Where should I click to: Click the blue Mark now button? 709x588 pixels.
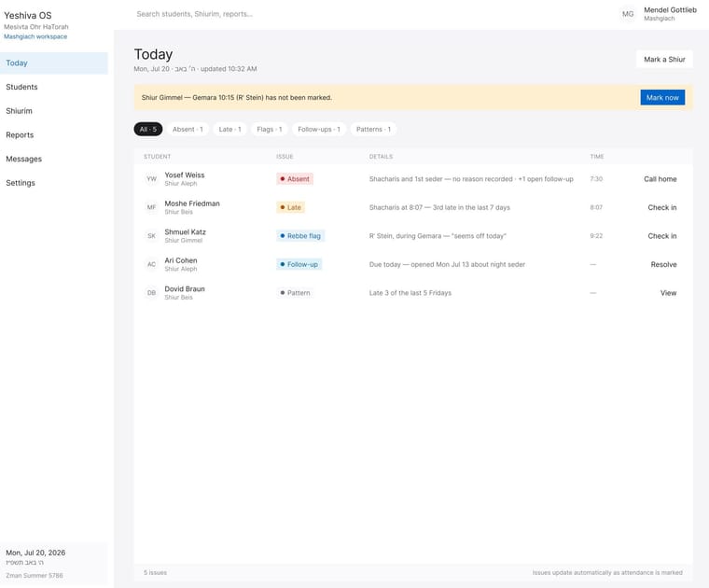click(x=662, y=97)
